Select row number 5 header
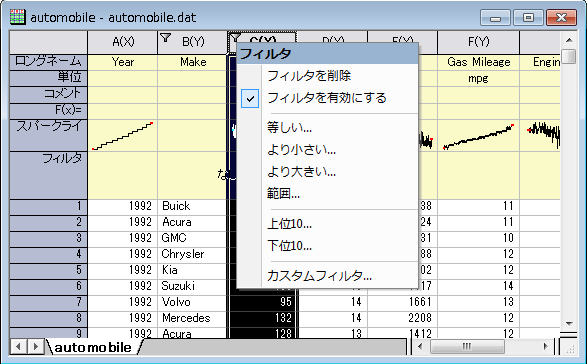The width and height of the screenshot is (588, 364). pyautogui.click(x=48, y=270)
